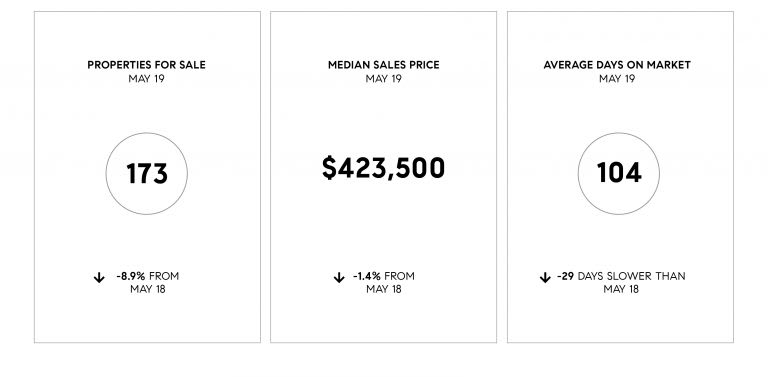Click May 18 under days slower than

pyautogui.click(x=621, y=289)
